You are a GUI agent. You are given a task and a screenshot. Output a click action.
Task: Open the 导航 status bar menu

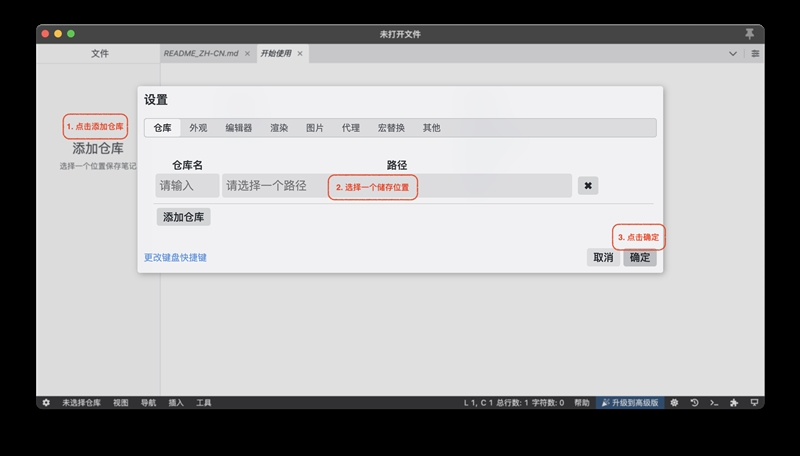pos(148,403)
